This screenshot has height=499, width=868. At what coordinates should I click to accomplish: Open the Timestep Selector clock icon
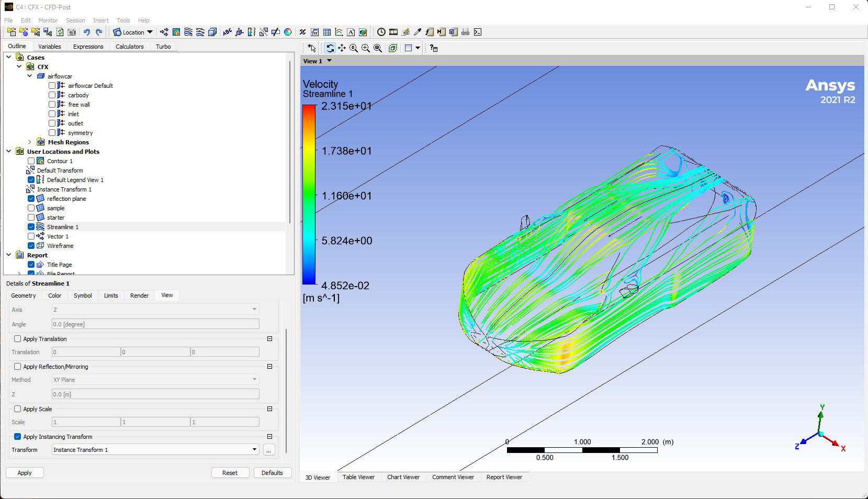[x=381, y=32]
